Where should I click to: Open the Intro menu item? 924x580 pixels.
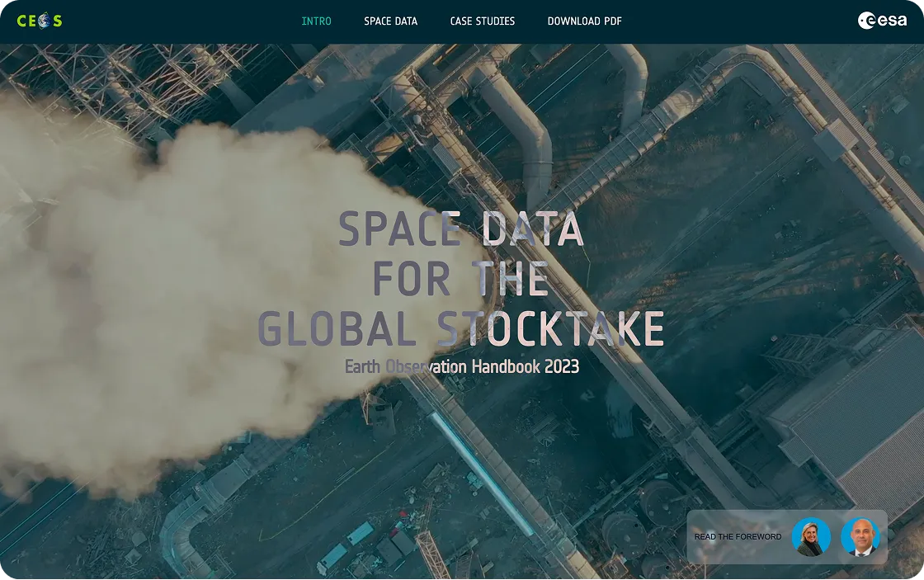point(317,21)
